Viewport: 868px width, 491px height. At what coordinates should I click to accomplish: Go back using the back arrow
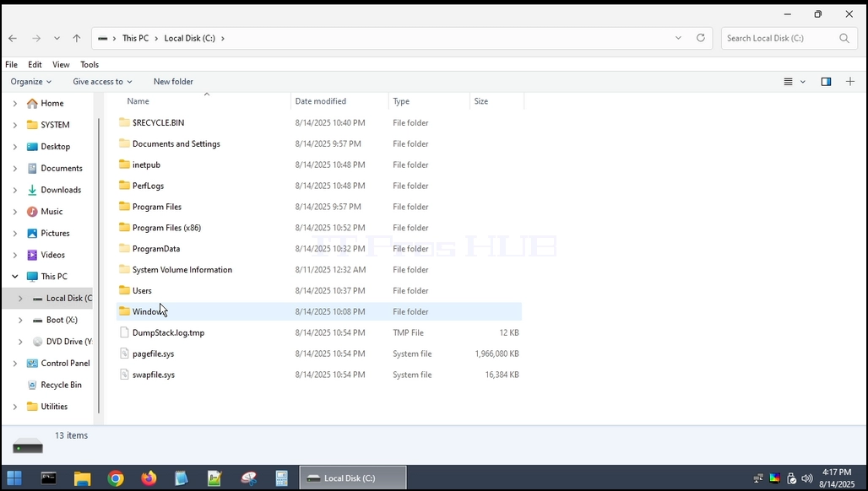point(13,38)
